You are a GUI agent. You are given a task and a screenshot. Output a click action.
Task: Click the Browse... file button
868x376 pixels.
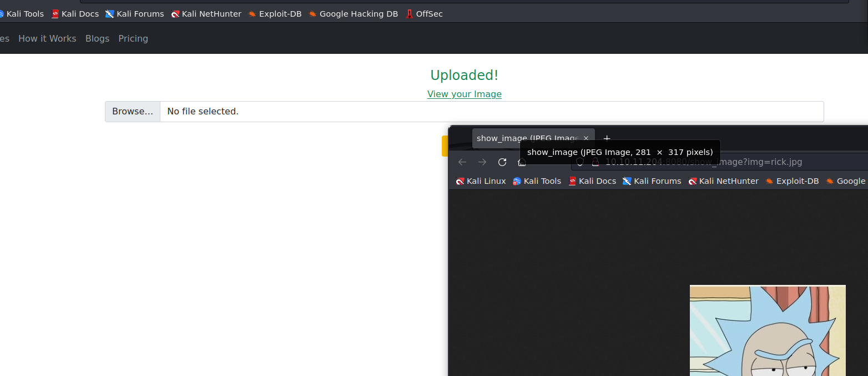[133, 111]
